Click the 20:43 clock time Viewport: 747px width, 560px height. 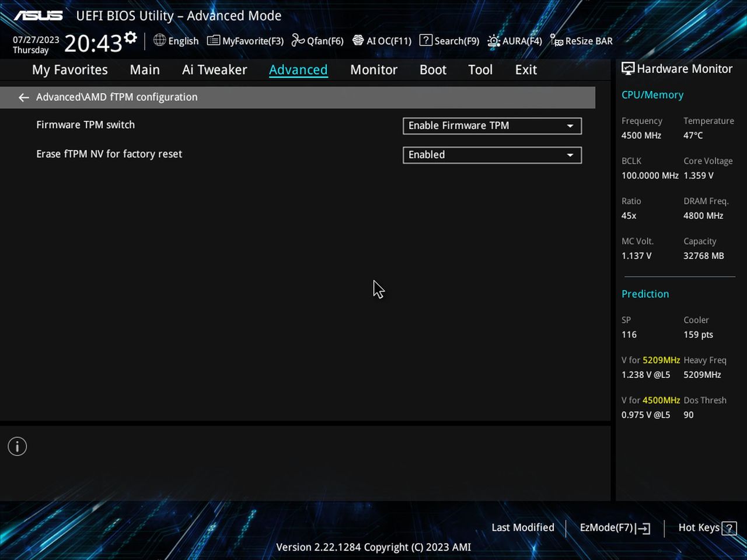93,43
